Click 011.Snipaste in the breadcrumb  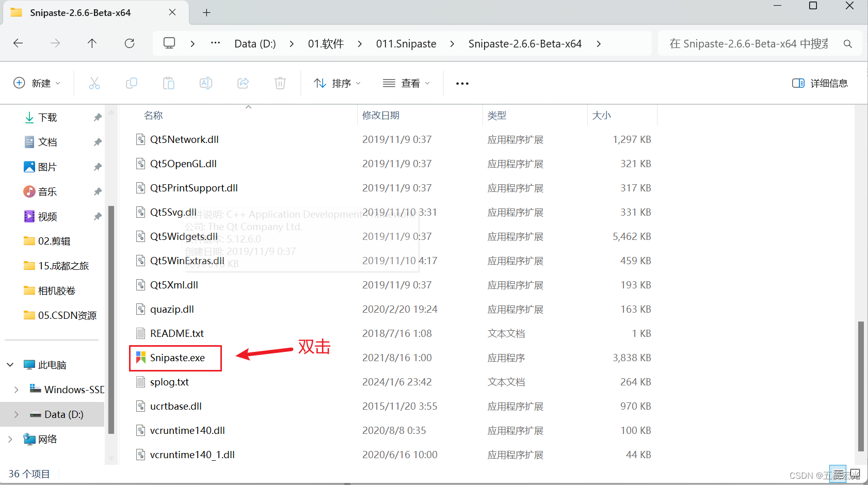point(406,44)
